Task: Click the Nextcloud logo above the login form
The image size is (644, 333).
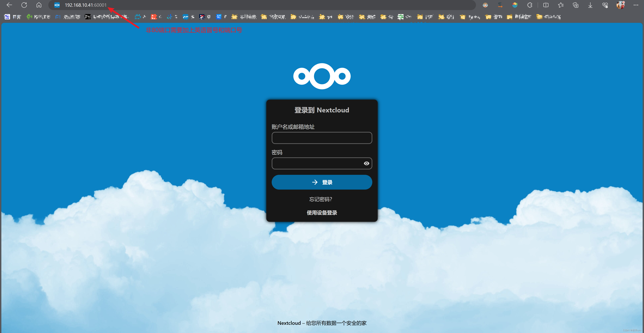Action: point(322,76)
